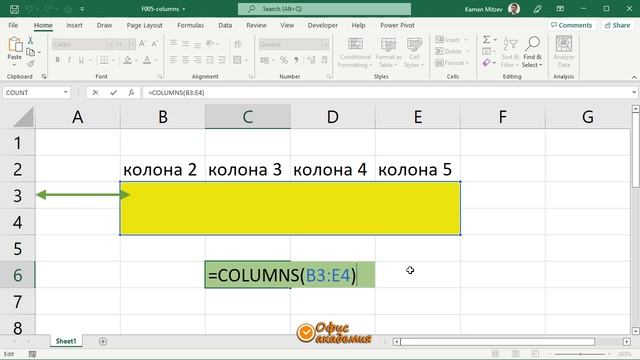
Task: Open the Name Box dropdown arrow
Action: [66, 93]
